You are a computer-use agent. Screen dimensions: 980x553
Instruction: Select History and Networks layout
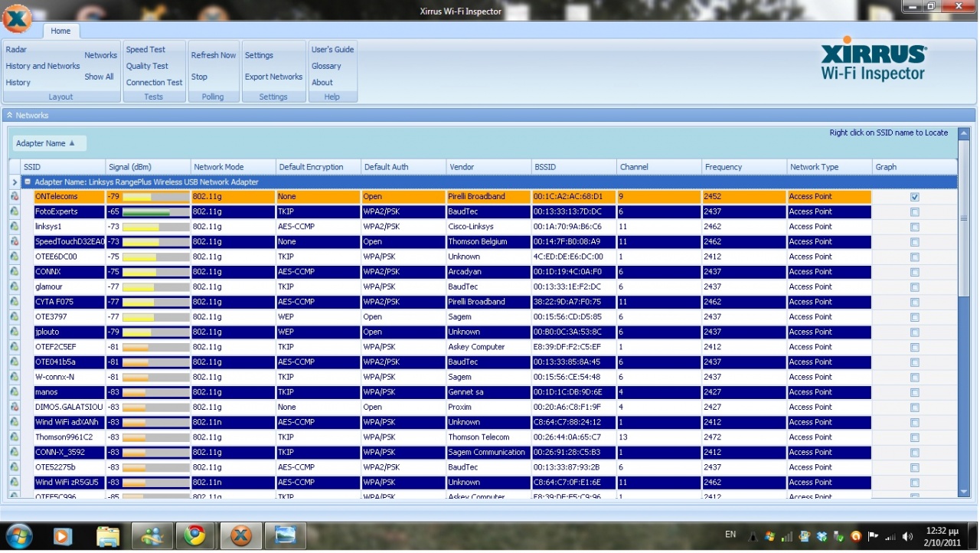(43, 66)
